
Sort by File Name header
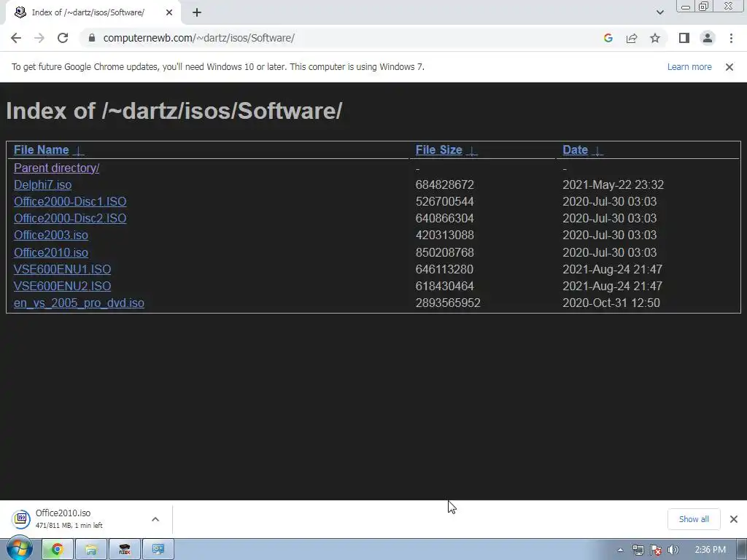[42, 150]
